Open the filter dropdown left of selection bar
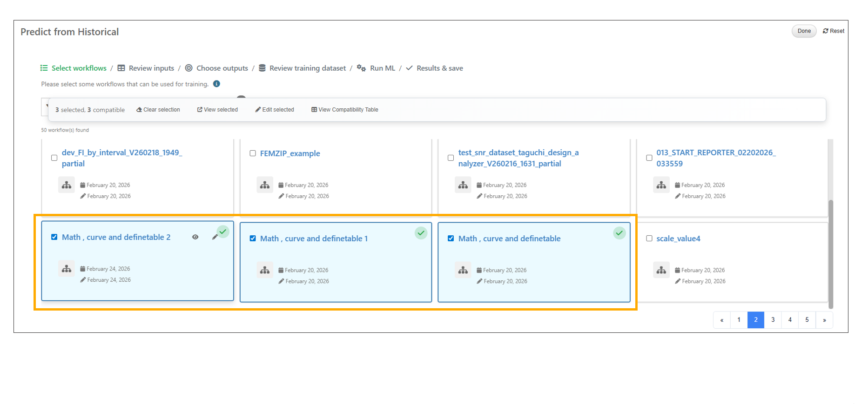The image size is (868, 404). point(45,106)
